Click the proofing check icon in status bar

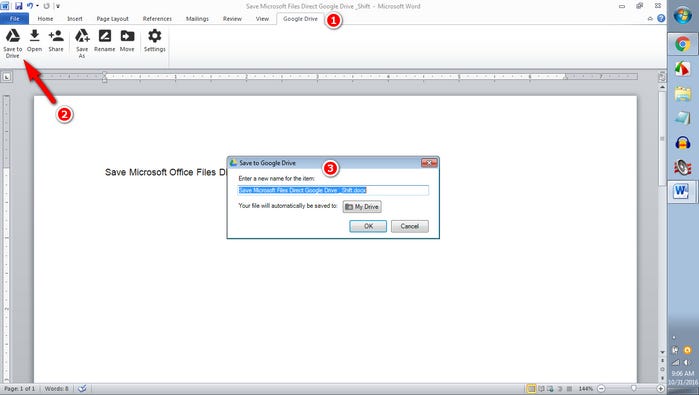[82, 388]
